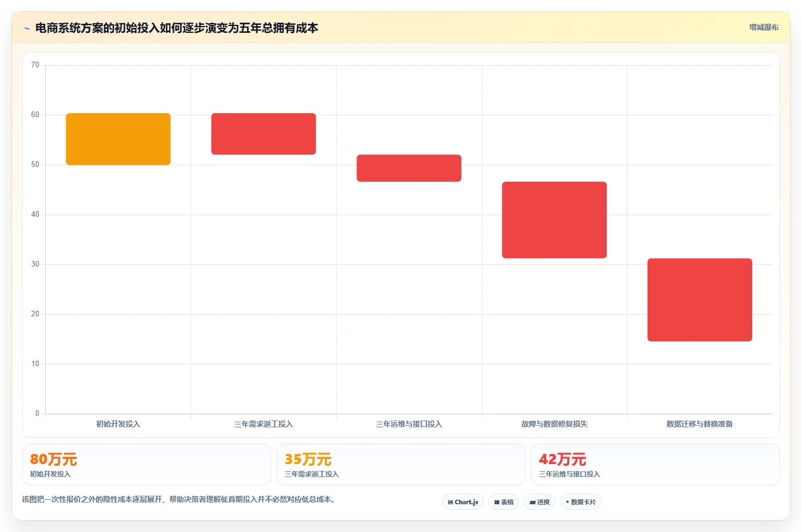
Task: Click the caption starting with 该图把一次性报价
Action: (x=179, y=499)
